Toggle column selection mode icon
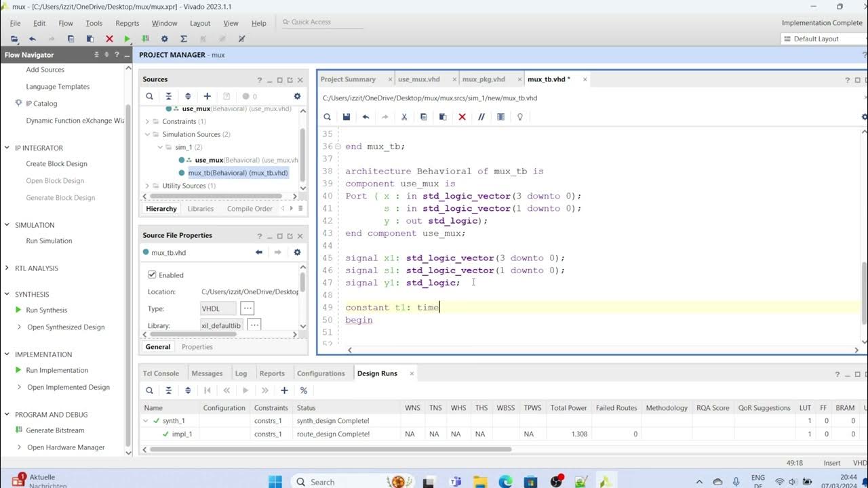Image resolution: width=868 pixels, height=488 pixels. tap(501, 117)
